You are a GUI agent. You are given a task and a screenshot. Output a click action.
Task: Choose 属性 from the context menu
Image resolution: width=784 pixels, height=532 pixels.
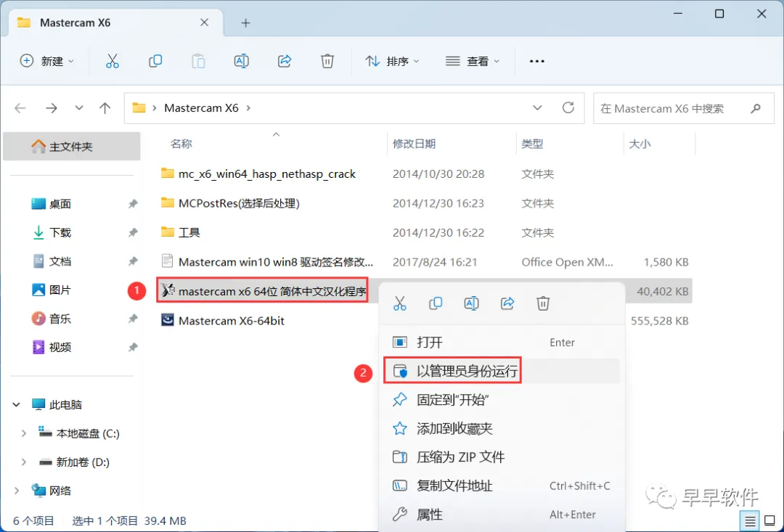502,515
